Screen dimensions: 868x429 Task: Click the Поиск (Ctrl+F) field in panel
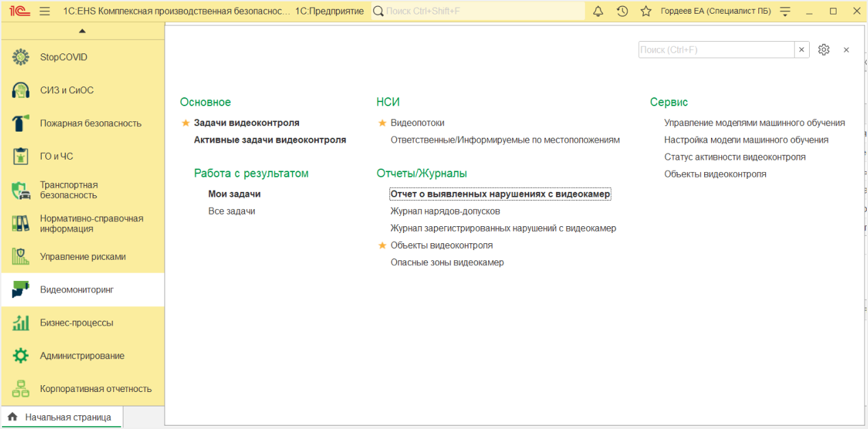coord(716,49)
